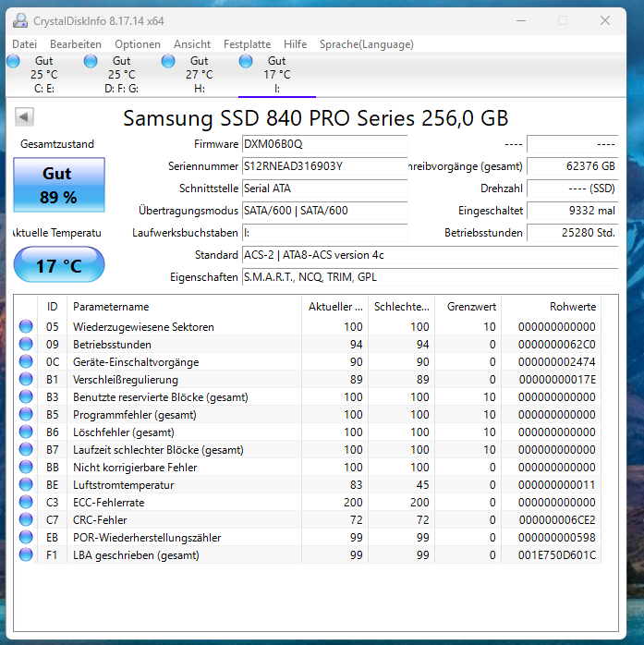The width and height of the screenshot is (644, 645).
Task: Click the Aktueller column header
Action: [335, 307]
